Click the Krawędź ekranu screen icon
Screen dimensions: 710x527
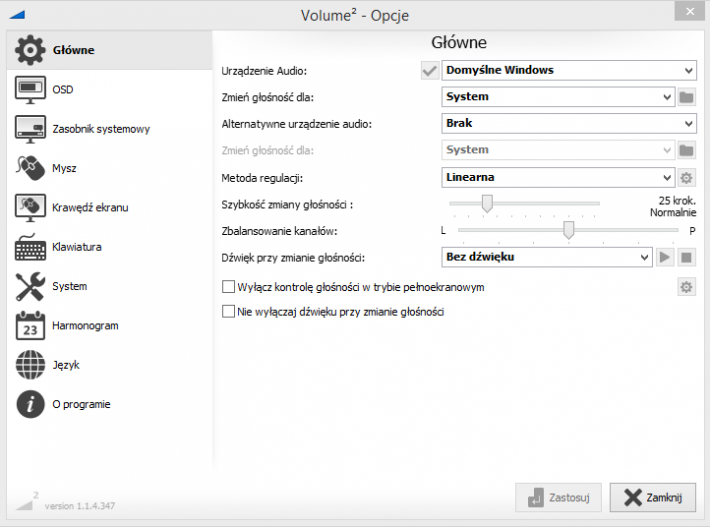(30, 207)
